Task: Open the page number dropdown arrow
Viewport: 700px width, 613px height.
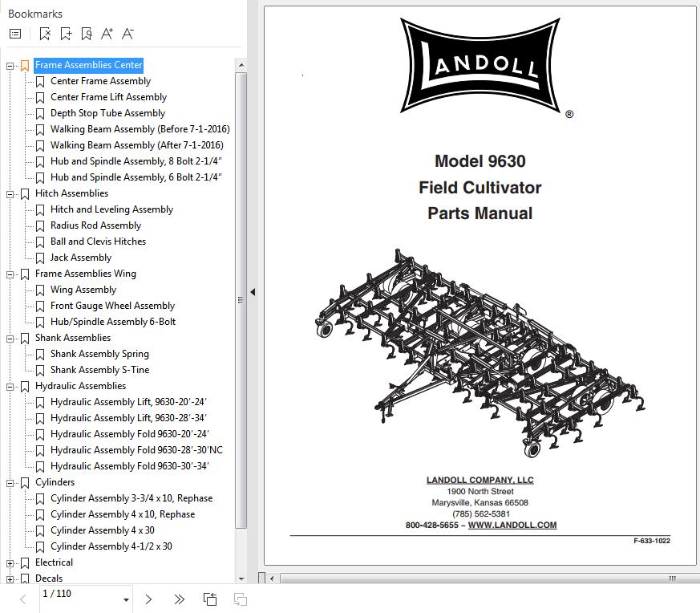Action: pyautogui.click(x=127, y=600)
